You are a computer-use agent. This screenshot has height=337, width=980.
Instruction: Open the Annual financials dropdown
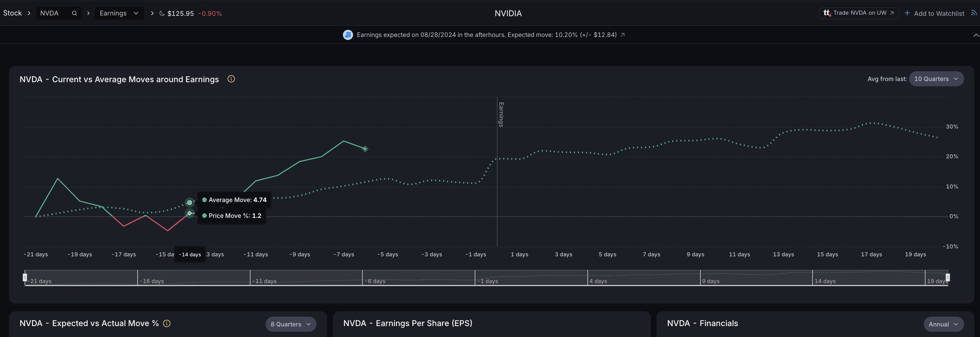[x=943, y=324]
